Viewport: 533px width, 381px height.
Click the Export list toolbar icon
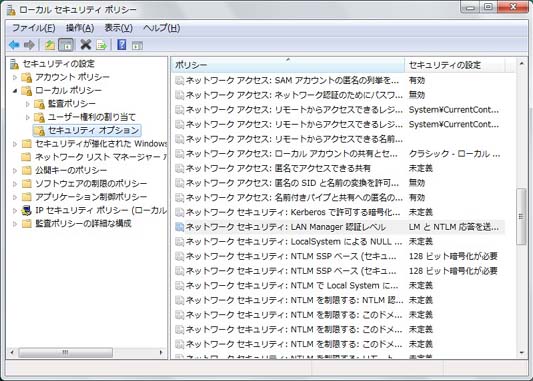coord(101,45)
